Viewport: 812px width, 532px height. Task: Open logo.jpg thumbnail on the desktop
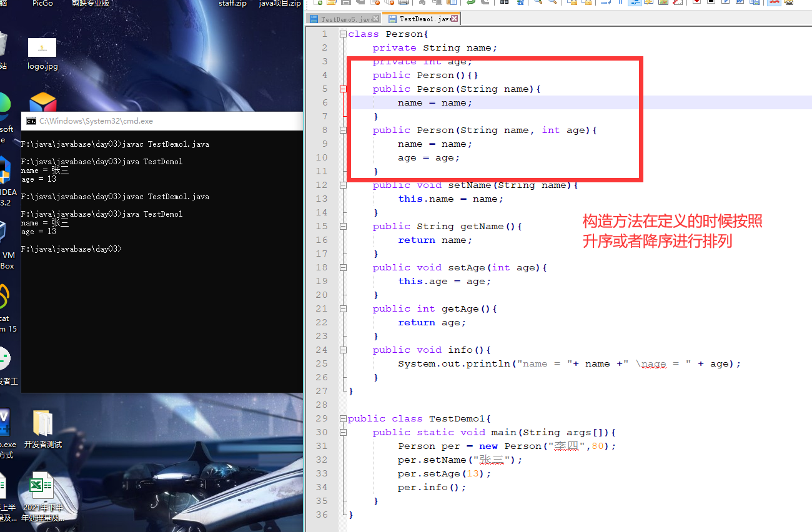coord(42,47)
